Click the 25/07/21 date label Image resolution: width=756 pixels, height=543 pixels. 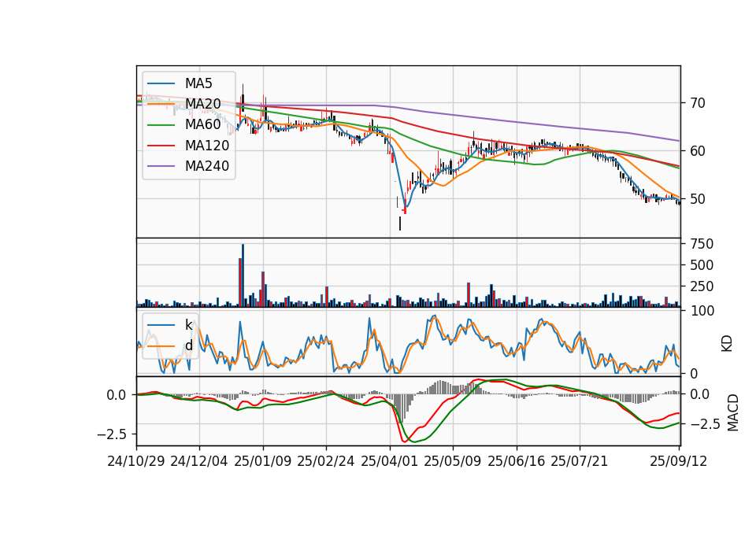(580, 461)
